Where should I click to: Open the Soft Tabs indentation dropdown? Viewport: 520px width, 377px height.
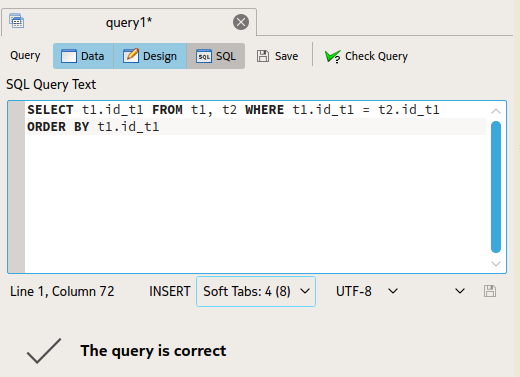256,291
